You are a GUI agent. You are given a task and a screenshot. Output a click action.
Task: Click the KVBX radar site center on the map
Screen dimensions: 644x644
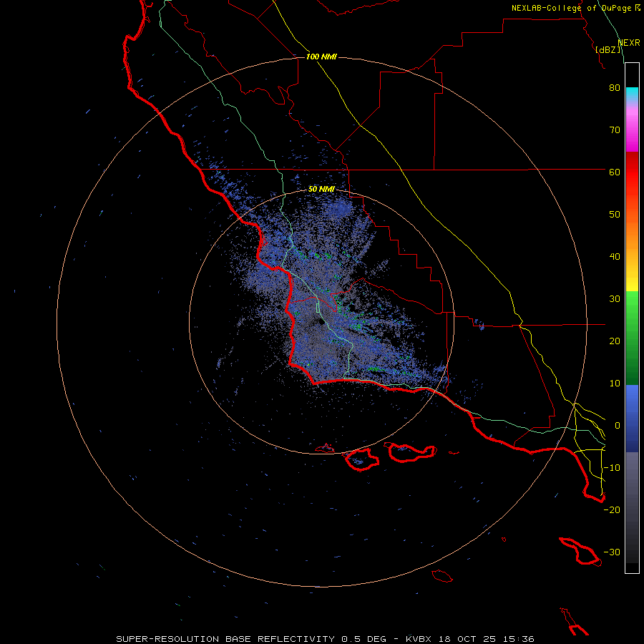pos(321,322)
